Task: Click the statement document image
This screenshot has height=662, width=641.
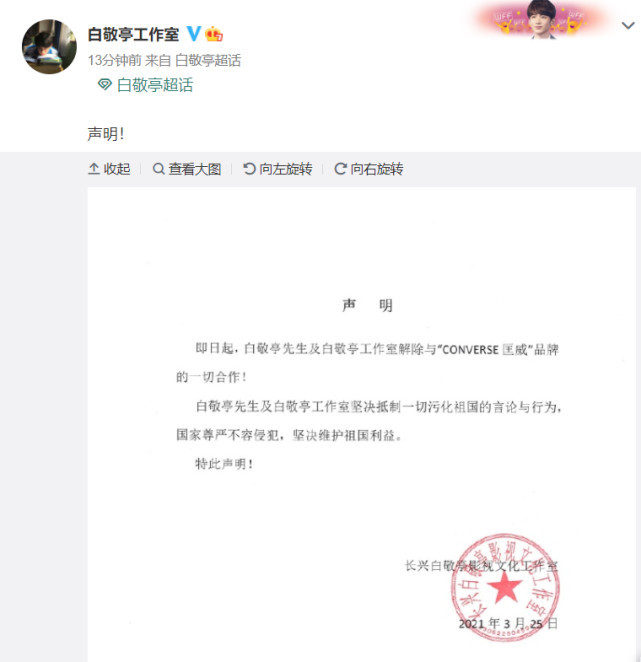Action: [361, 424]
